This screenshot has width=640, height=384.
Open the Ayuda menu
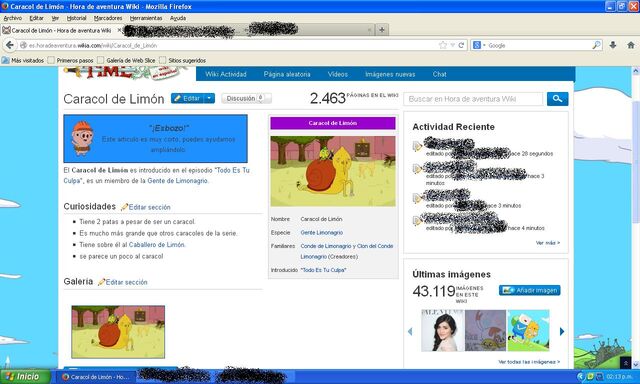click(x=178, y=18)
